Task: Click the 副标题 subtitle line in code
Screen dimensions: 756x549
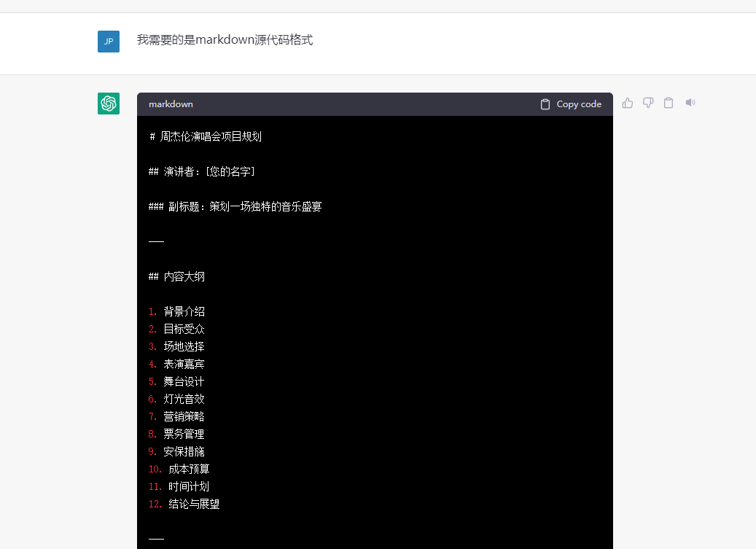Action: [235, 207]
